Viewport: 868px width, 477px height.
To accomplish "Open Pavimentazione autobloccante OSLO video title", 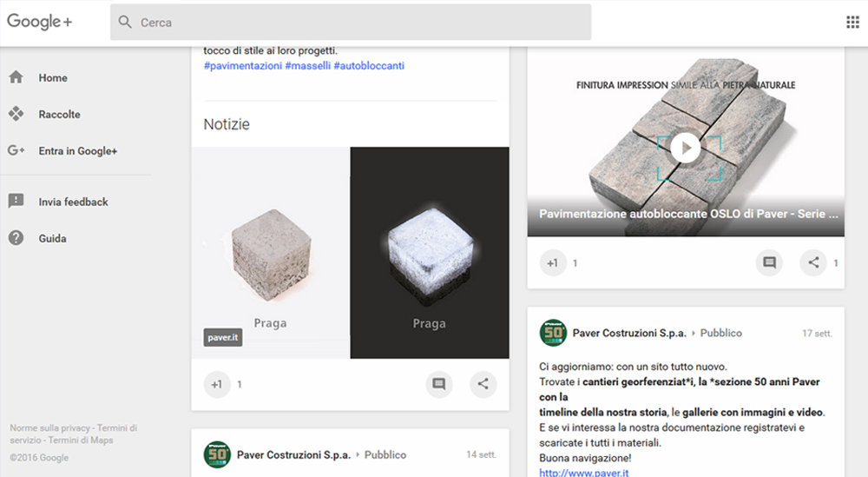I will pyautogui.click(x=688, y=214).
